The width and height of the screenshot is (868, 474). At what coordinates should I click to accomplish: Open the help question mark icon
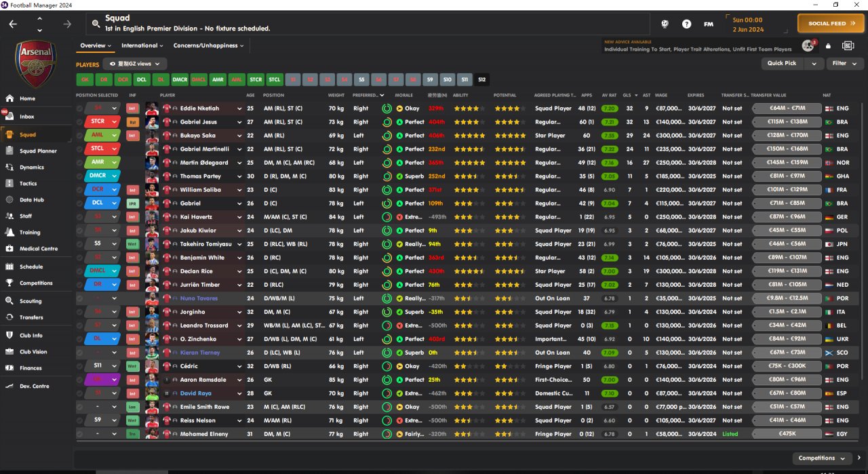(x=687, y=24)
